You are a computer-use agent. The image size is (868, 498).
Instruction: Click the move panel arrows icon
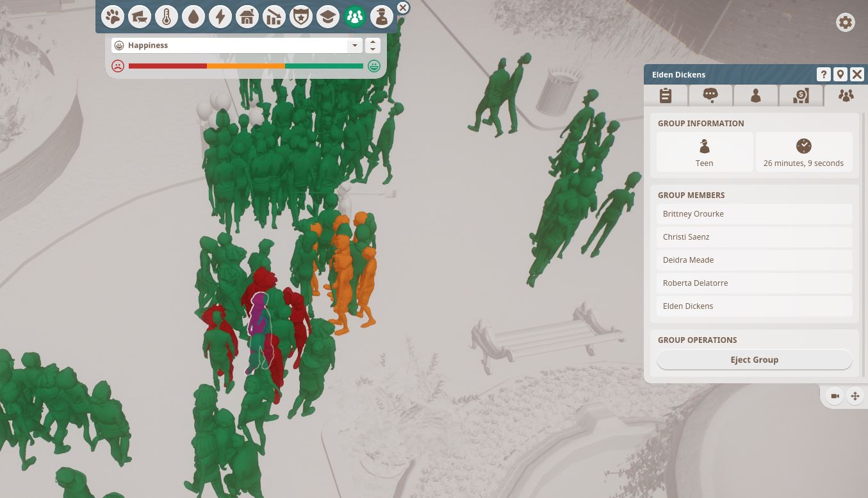(855, 396)
